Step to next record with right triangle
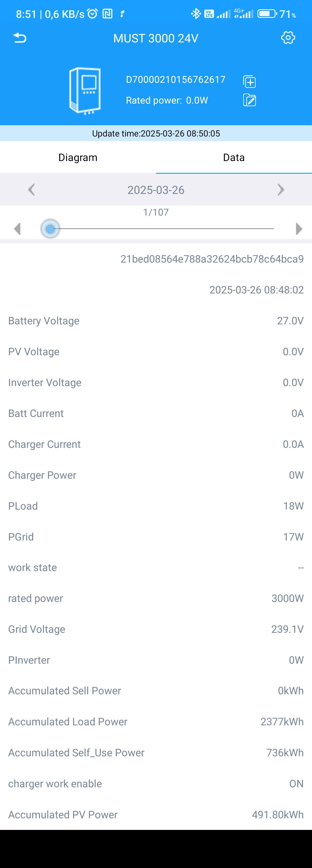312x868 pixels. point(298,229)
